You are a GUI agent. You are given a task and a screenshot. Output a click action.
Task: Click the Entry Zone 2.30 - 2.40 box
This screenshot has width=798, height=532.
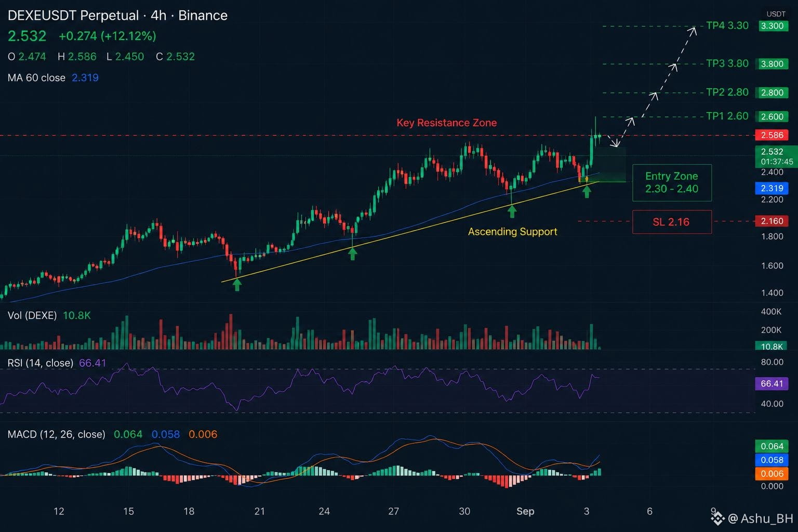[x=672, y=182]
